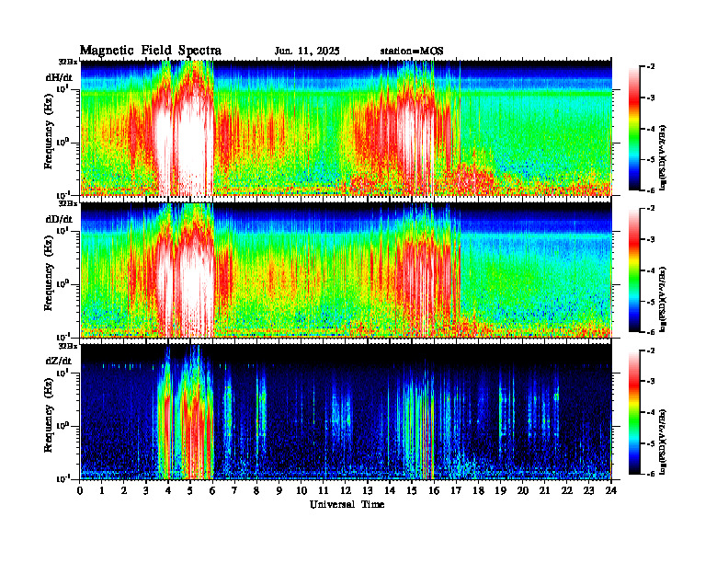This screenshot has height=563, width=728.
Task: Click the "32Hz" tick label of the dZ/dt panel
Action: coord(68,346)
